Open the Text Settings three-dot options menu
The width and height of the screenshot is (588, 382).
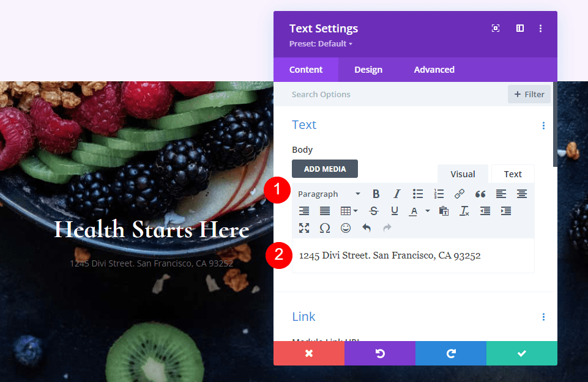[x=540, y=28]
